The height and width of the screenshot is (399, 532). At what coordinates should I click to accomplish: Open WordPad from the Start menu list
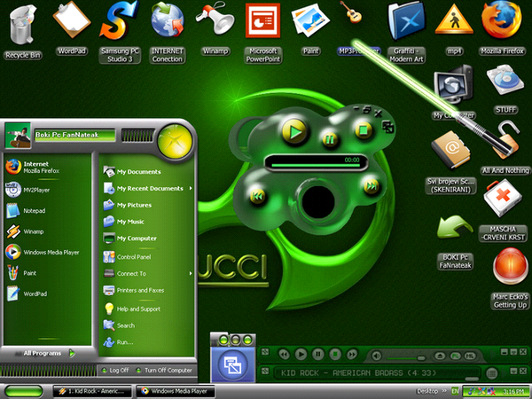point(48,293)
